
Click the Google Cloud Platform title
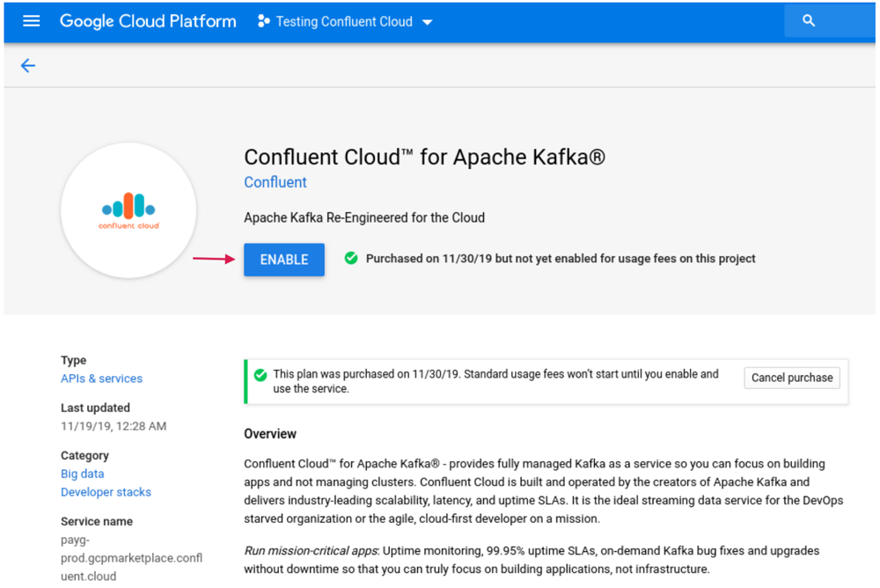pos(148,21)
